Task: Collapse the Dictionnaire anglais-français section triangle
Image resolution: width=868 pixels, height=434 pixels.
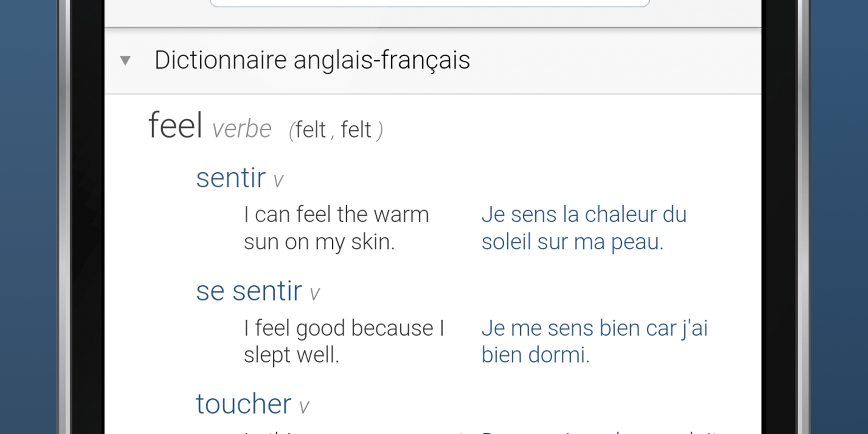Action: 125,60
